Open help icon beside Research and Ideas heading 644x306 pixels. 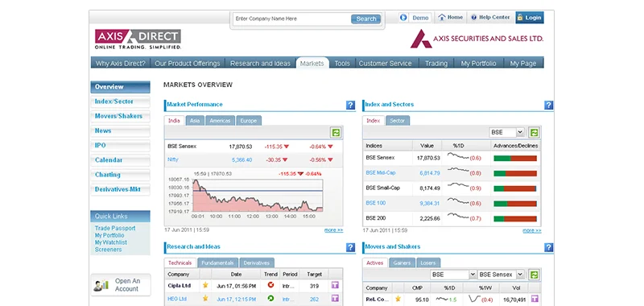coord(350,247)
